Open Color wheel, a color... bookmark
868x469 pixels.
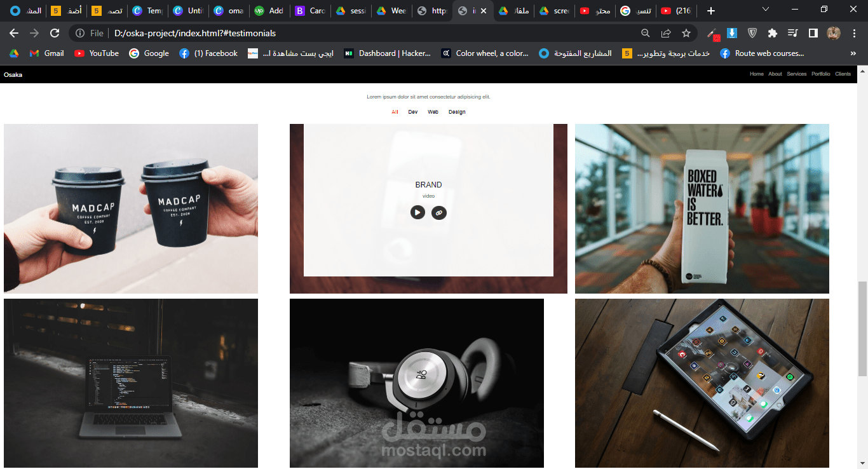tap(485, 53)
